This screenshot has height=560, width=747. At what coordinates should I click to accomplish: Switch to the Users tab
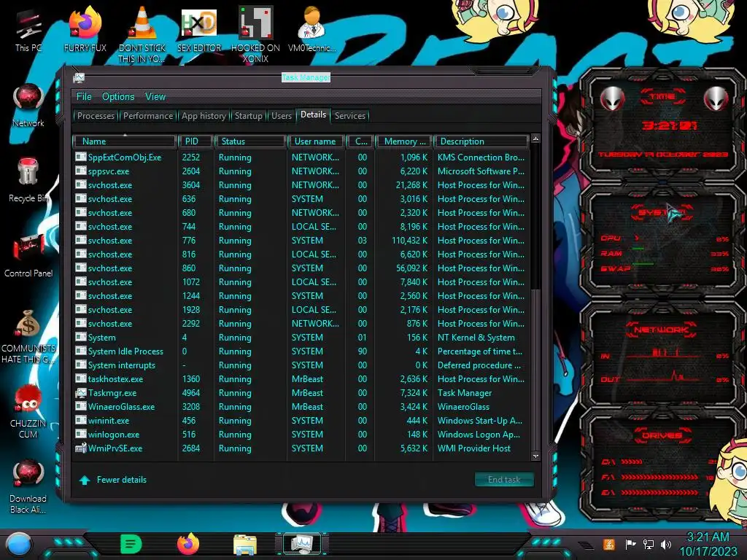(281, 116)
